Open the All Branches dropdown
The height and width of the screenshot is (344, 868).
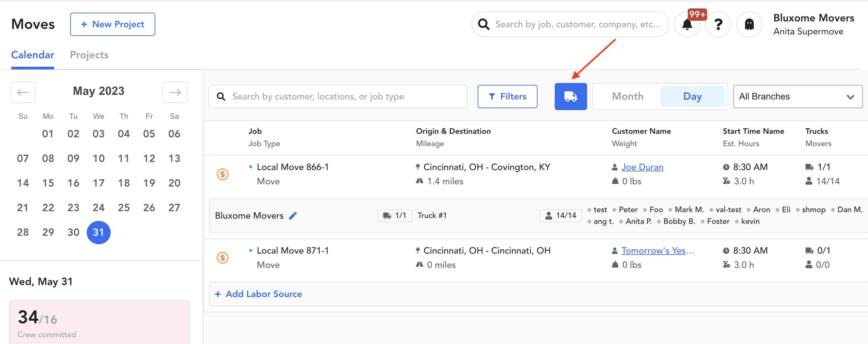pyautogui.click(x=797, y=97)
